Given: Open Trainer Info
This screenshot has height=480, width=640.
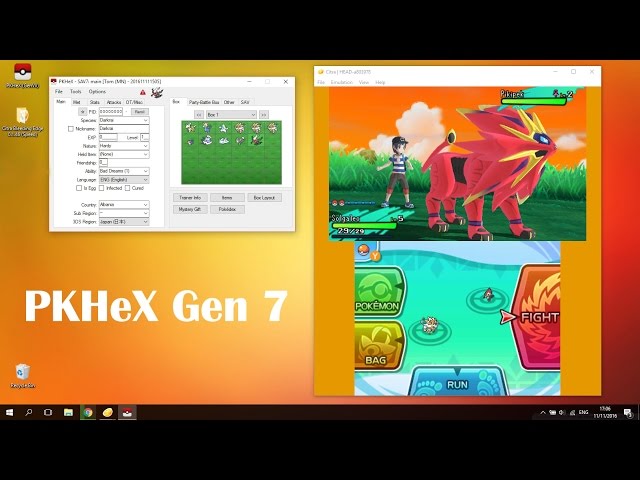Looking at the screenshot, I should click(x=190, y=198).
